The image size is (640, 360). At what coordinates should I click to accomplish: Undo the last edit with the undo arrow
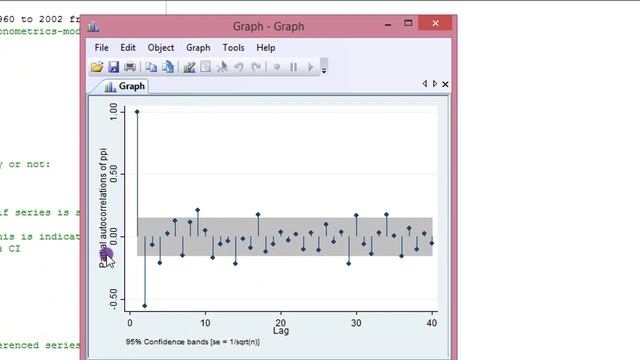239,67
